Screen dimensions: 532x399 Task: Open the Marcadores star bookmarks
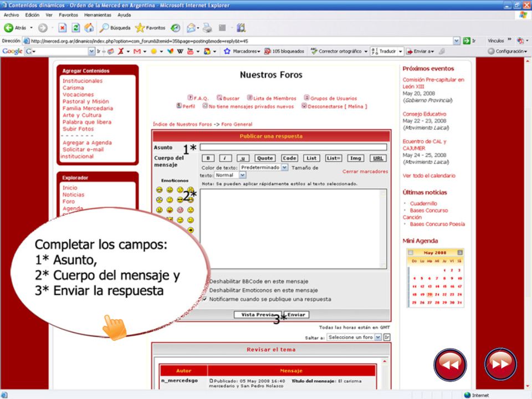(242, 51)
